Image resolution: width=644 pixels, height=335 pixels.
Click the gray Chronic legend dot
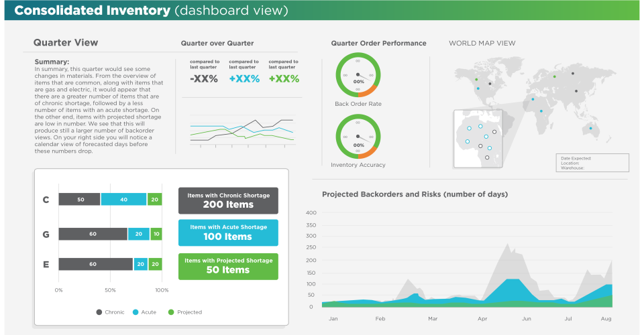click(x=99, y=312)
